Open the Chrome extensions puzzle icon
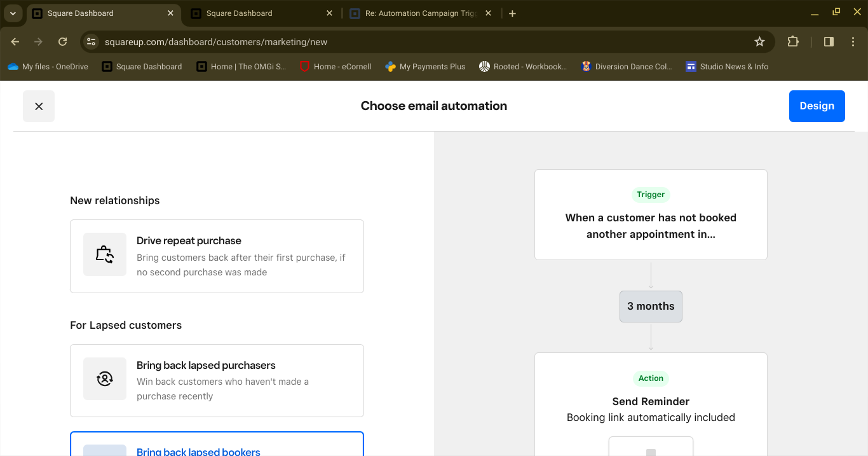Screen dimensions: 868x456 793,41
